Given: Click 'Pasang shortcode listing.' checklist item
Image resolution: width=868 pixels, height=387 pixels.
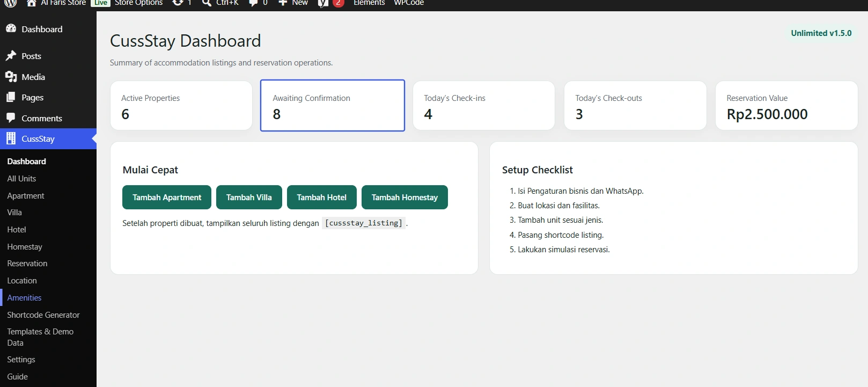Looking at the screenshot, I should pos(561,235).
